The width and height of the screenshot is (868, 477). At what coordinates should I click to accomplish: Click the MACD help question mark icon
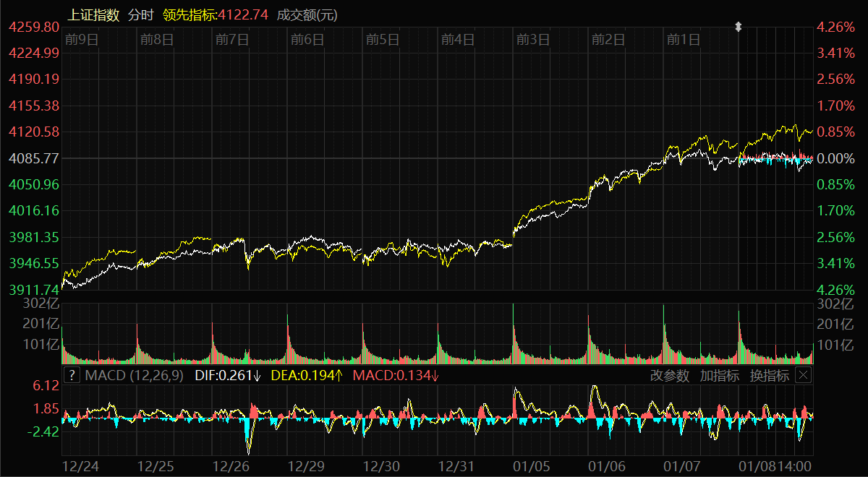coord(72,375)
